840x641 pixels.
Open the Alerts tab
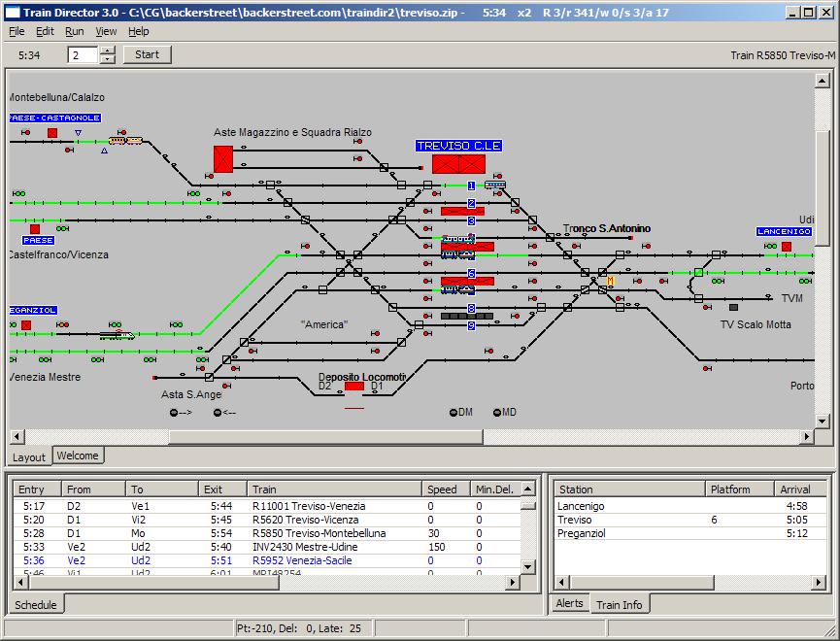coord(569,603)
